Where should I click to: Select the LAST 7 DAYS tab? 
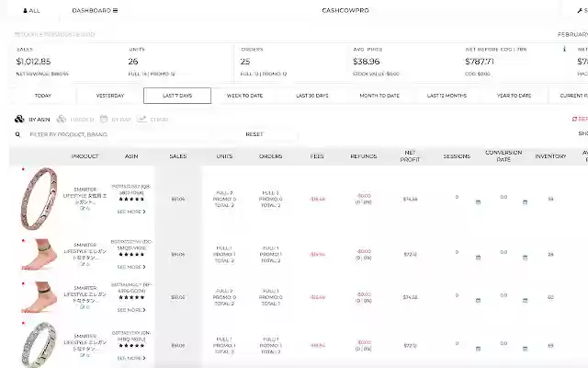[x=177, y=96]
